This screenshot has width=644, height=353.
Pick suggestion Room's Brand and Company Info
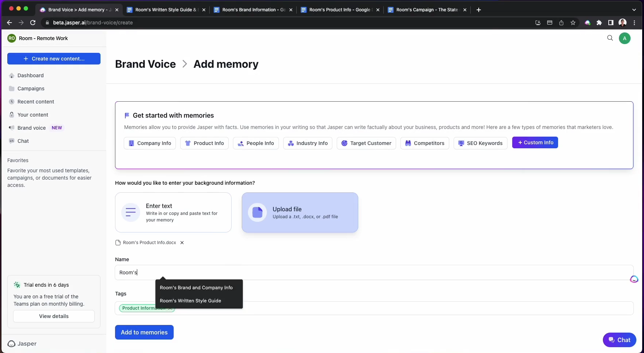click(196, 287)
